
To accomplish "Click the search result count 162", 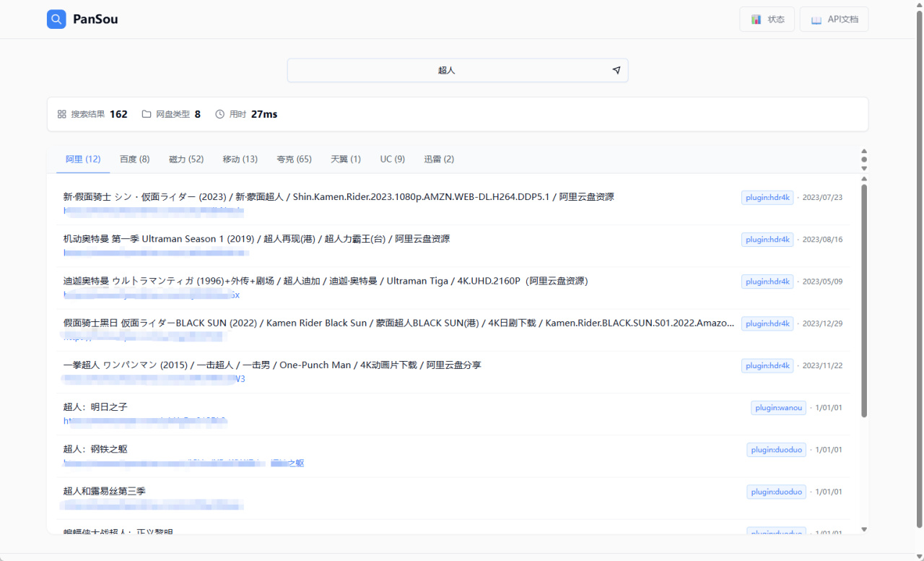I will coord(118,114).
